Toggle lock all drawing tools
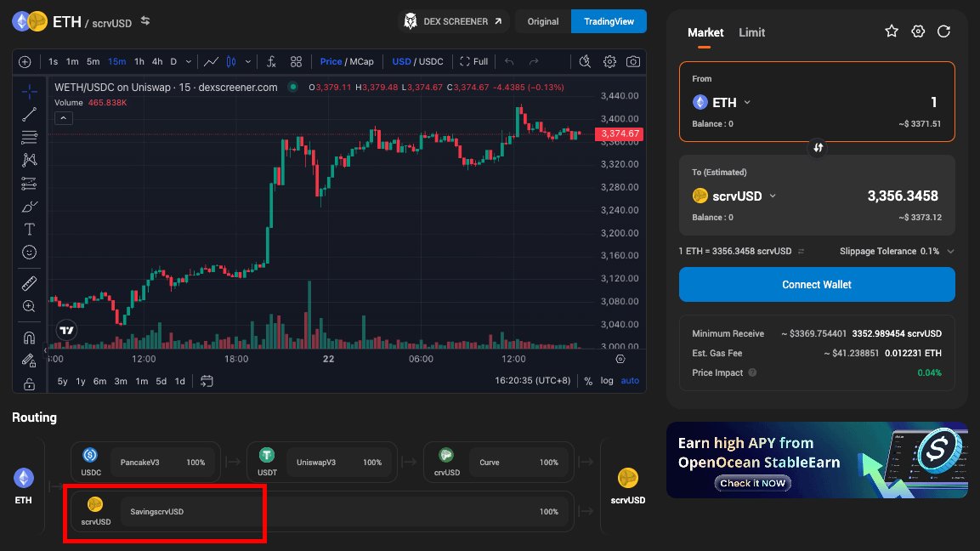The height and width of the screenshot is (551, 980). [29, 384]
